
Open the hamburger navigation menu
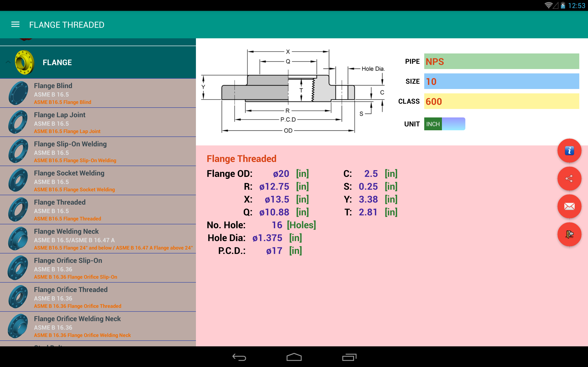pos(15,25)
